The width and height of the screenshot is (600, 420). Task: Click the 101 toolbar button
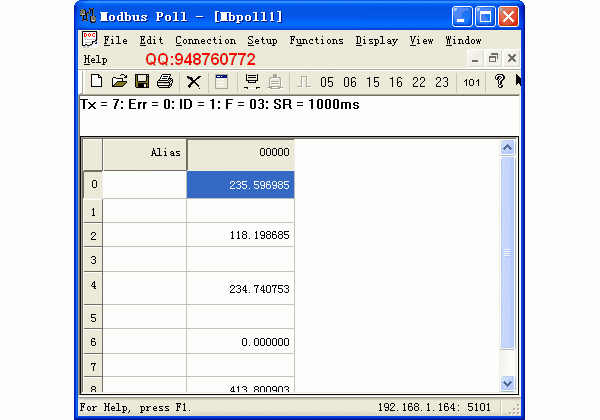pyautogui.click(x=472, y=82)
